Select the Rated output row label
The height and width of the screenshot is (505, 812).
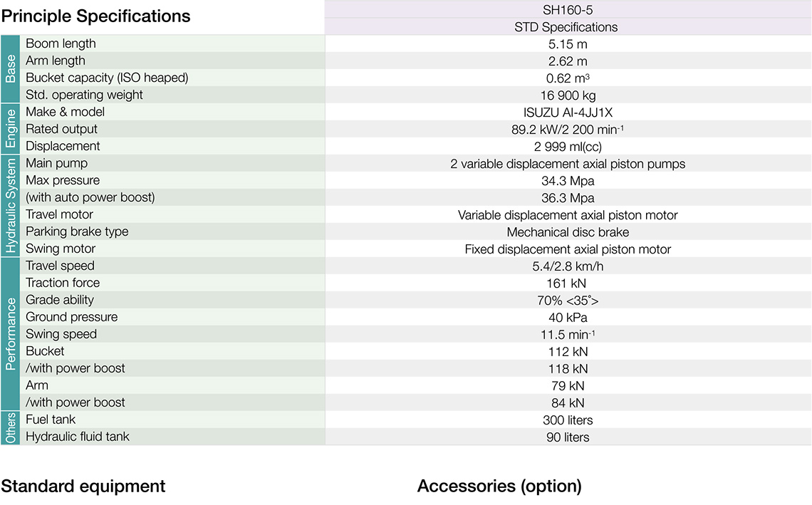click(x=61, y=129)
